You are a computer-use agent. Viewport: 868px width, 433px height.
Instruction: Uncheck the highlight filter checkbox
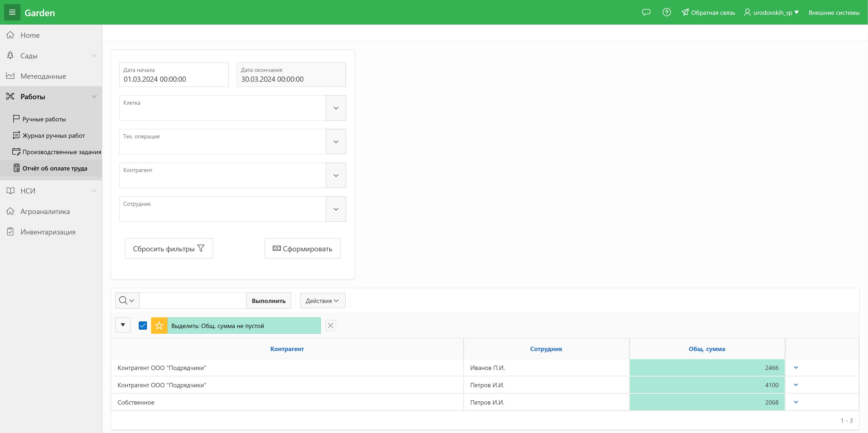[143, 325]
